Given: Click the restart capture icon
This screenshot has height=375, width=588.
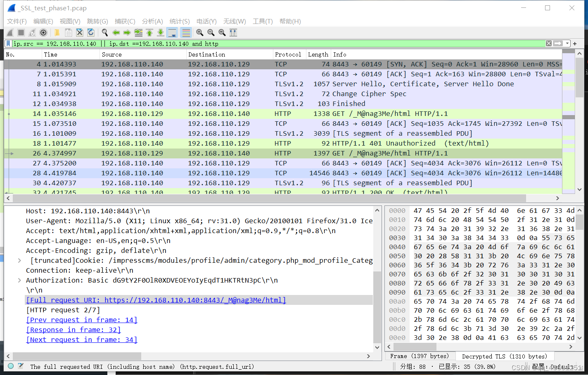Looking at the screenshot, I should (x=32, y=33).
